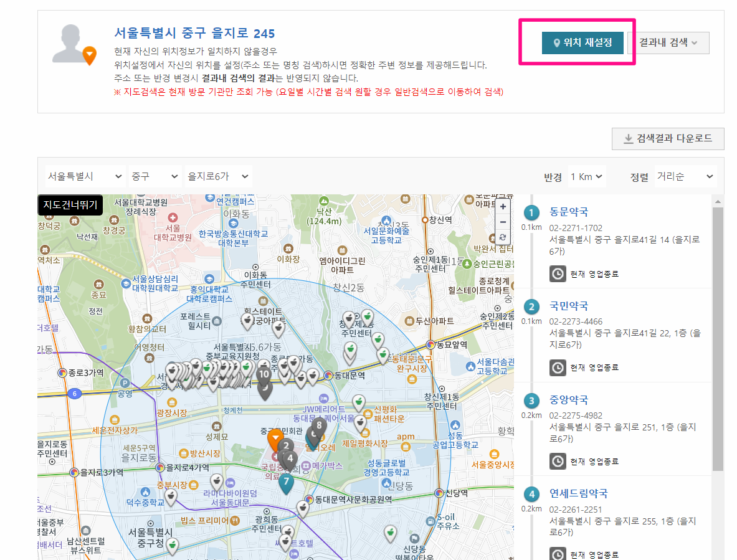The width and height of the screenshot is (737, 560).
Task: Click clock icon under 국민약국
Action: pos(558,368)
